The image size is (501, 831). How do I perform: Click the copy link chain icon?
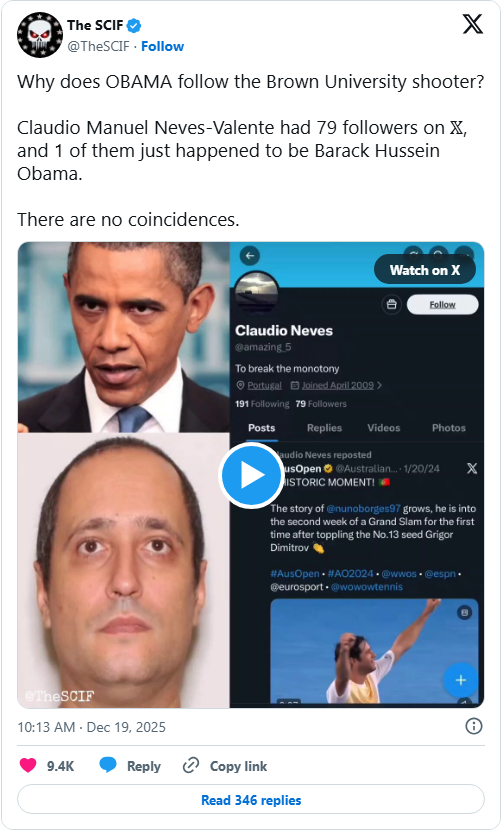click(x=191, y=765)
